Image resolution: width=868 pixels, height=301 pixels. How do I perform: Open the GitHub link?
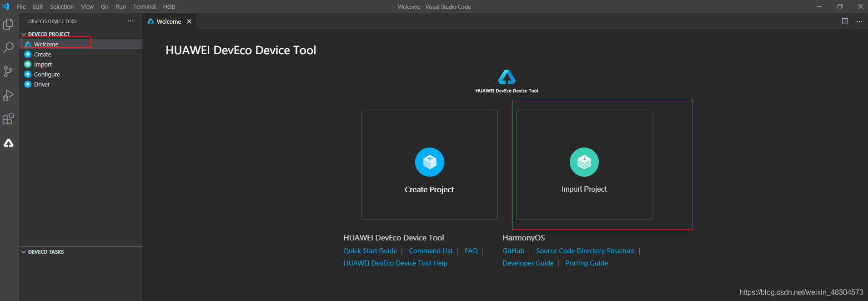pos(513,251)
